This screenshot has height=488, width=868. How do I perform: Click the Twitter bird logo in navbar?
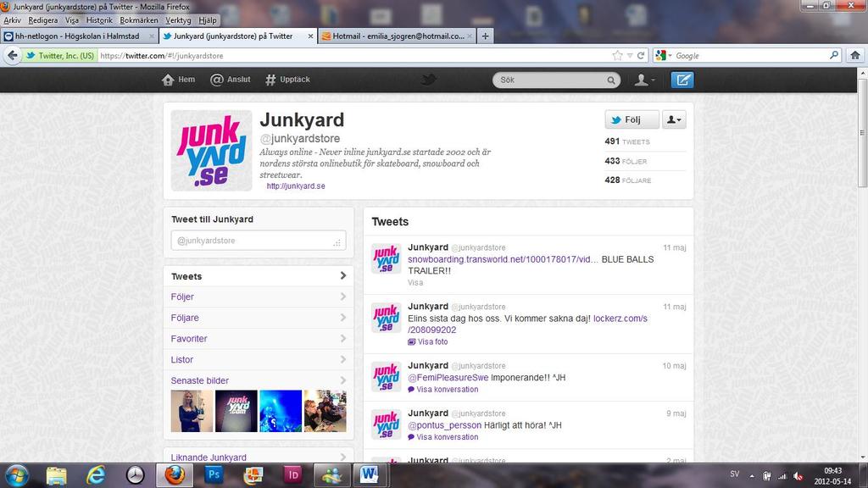428,80
